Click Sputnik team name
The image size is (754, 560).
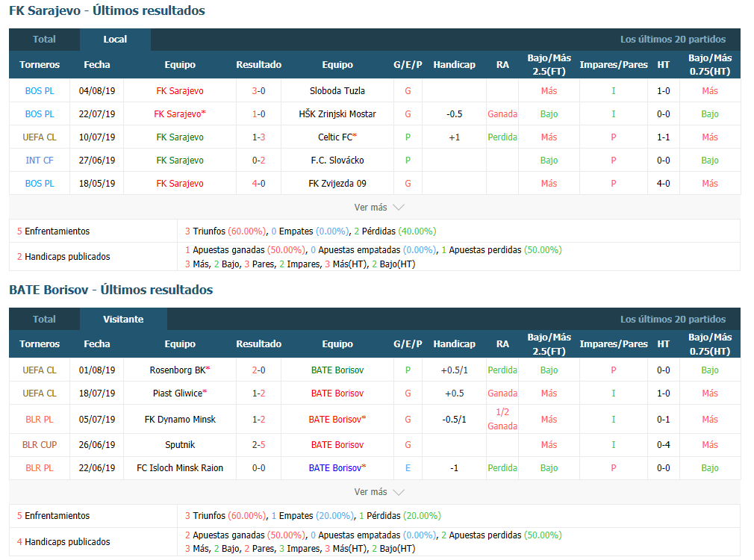(180, 444)
